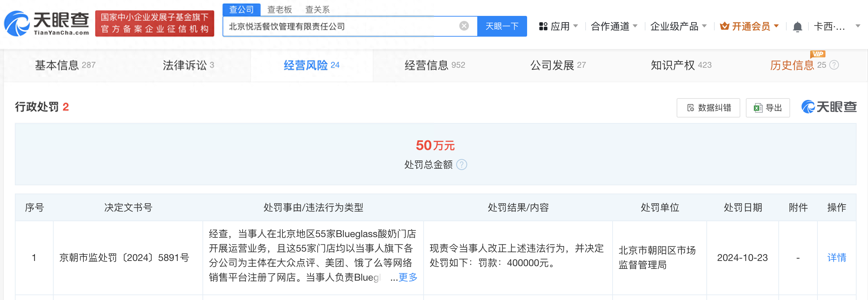This screenshot has height=300, width=868.
Task: Open the 经营风险 tab
Action: [x=311, y=65]
